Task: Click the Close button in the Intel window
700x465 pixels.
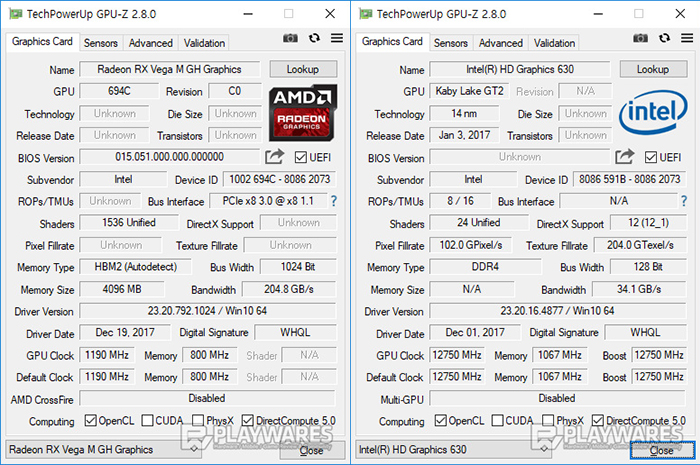Action: (x=662, y=450)
